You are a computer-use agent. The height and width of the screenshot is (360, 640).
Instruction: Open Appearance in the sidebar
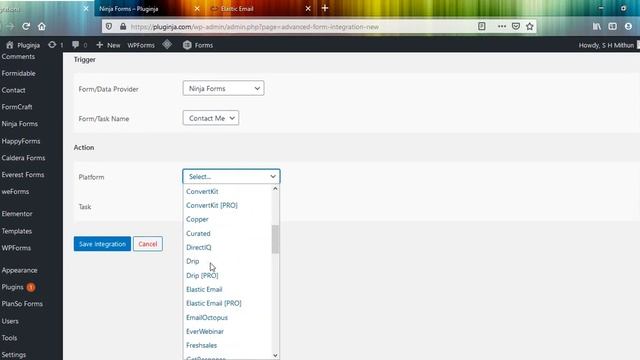click(x=19, y=270)
